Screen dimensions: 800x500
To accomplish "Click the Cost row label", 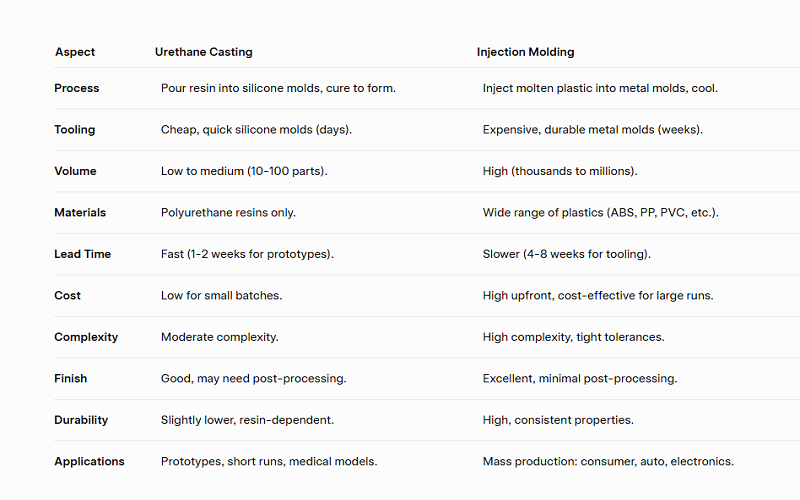I will pos(67,295).
